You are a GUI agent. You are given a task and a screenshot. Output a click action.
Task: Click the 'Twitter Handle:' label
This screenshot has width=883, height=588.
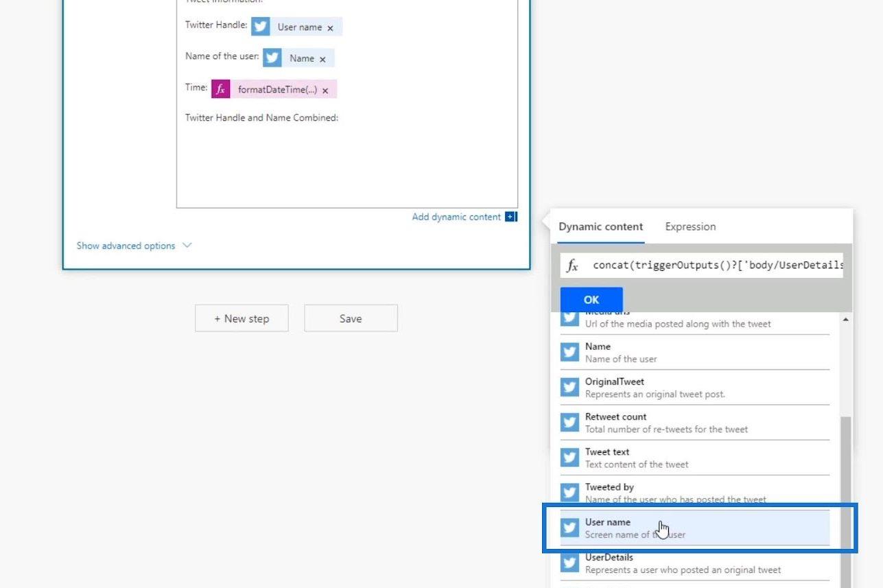coord(216,25)
